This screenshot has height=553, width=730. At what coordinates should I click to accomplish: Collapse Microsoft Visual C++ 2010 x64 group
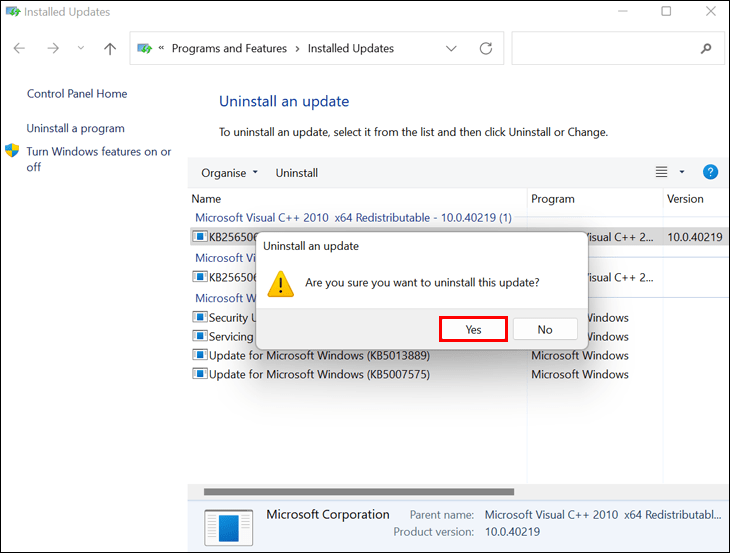[353, 217]
